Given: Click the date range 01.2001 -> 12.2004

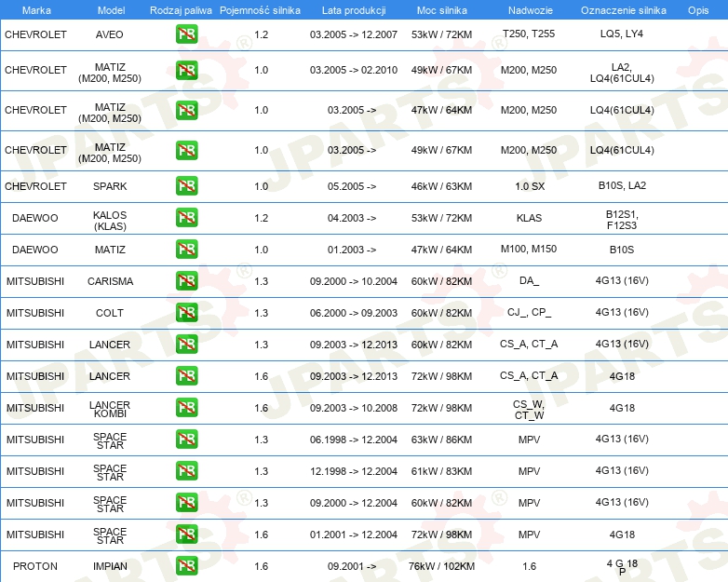Looking at the screenshot, I should click(x=354, y=535).
